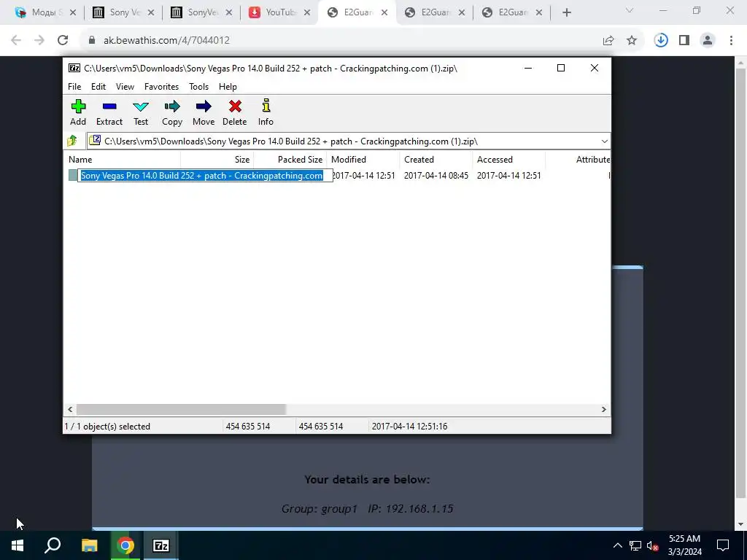This screenshot has height=560, width=747.
Task: Click the horizontal scrollbar right arrow
Action: point(603,410)
